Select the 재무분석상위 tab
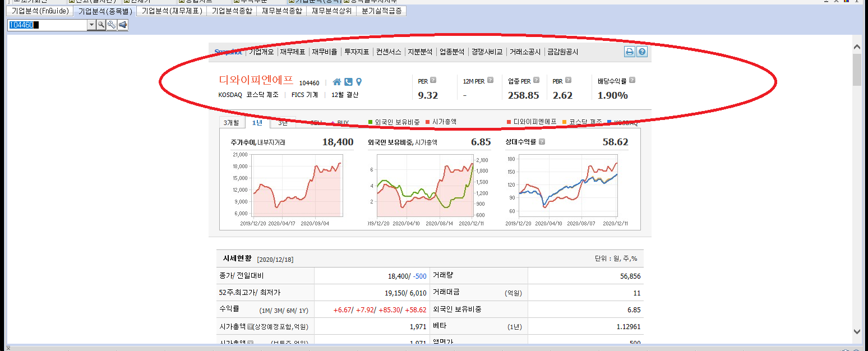This screenshot has height=351, width=868. click(x=332, y=11)
